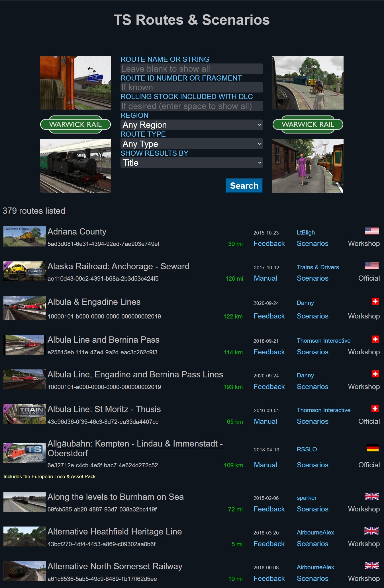The width and height of the screenshot is (384, 588).
Task: Click the Search button
Action: tap(244, 186)
